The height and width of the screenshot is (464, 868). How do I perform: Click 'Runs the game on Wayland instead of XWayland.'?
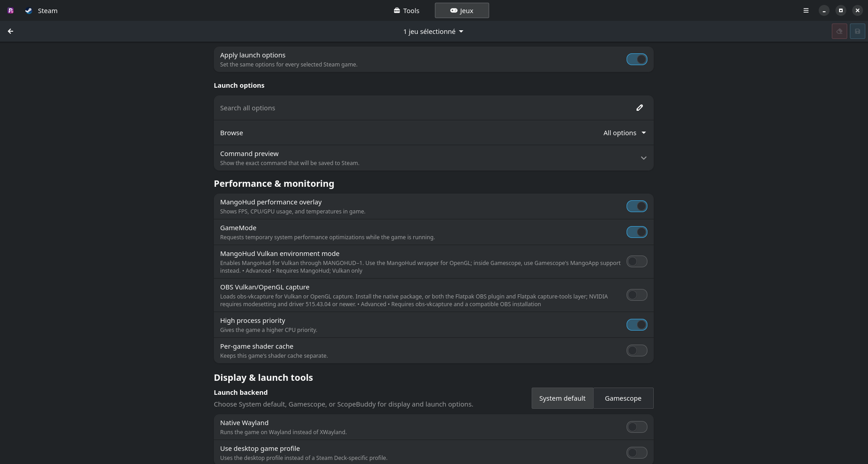[x=283, y=432]
